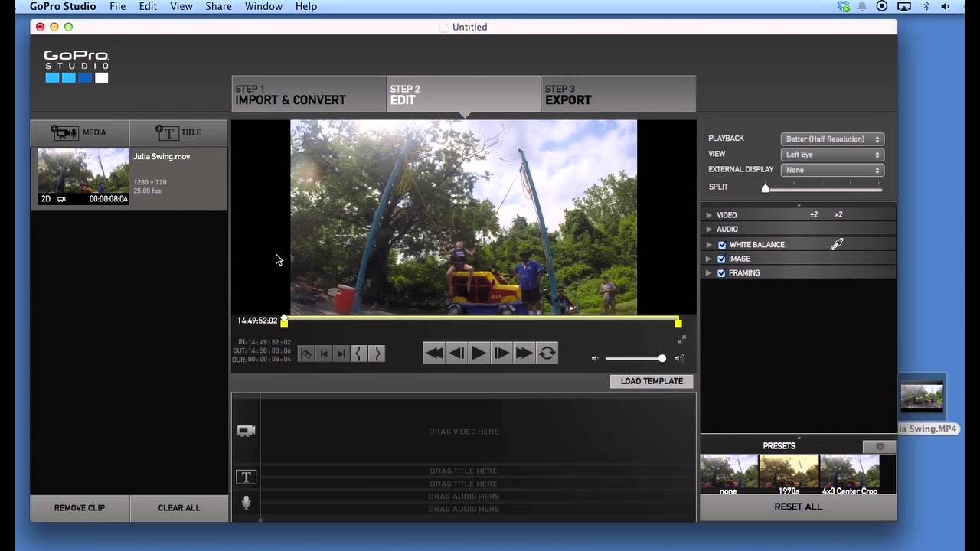Click the video track camera icon

click(x=246, y=431)
